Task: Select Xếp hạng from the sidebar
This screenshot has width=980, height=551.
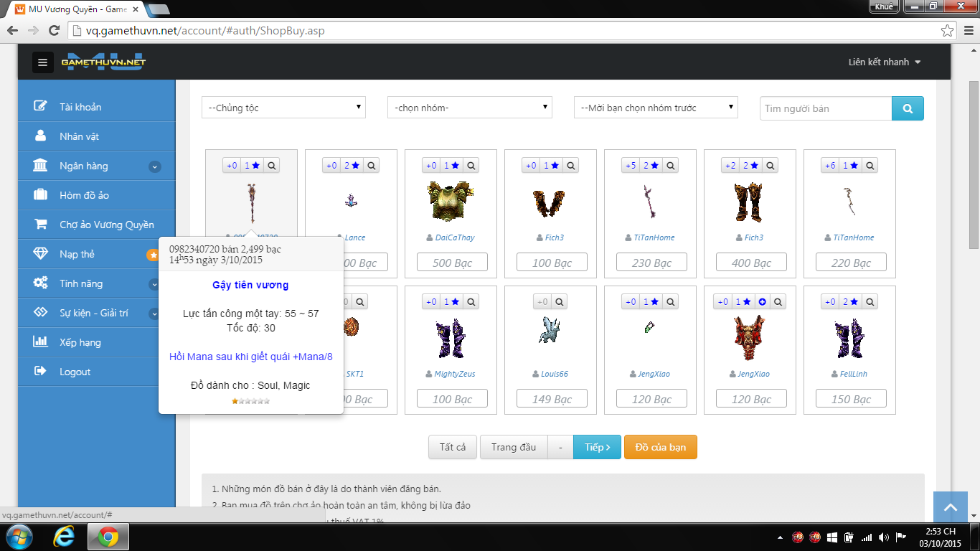Action: [x=80, y=342]
